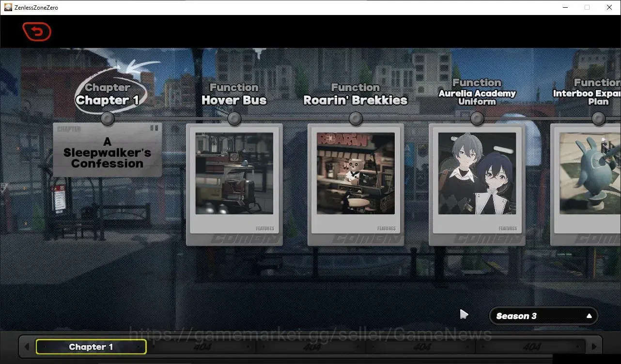The width and height of the screenshot is (621, 364).
Task: Click the Hover Bus function title
Action: [x=234, y=100]
